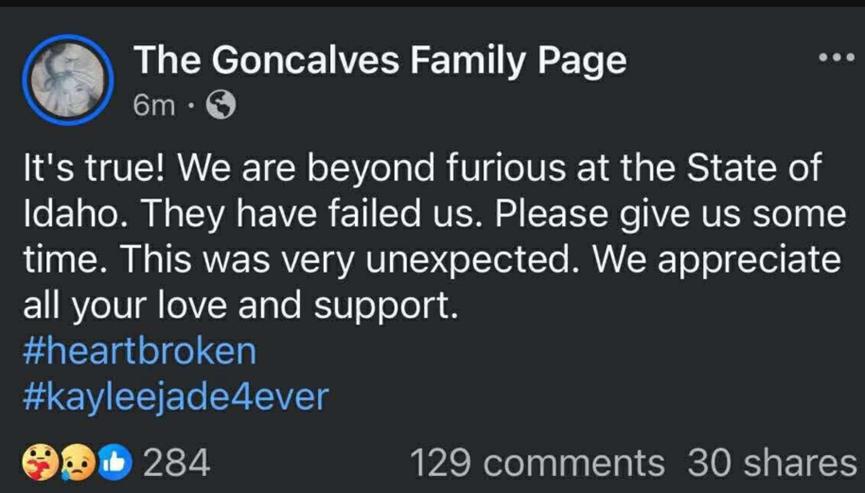View the 284 reactions list
The width and height of the screenshot is (865, 493).
coord(177,462)
